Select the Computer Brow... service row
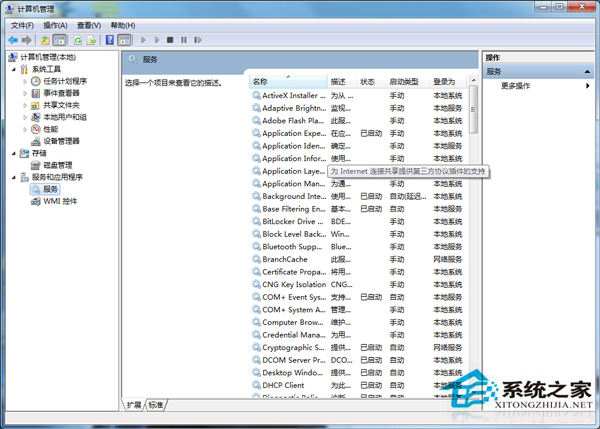This screenshot has height=429, width=600. (x=359, y=322)
